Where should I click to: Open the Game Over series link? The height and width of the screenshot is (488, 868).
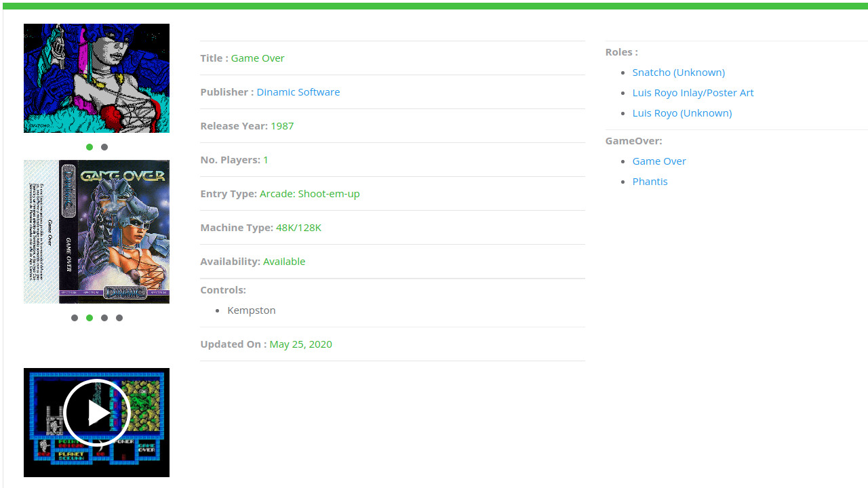(658, 161)
